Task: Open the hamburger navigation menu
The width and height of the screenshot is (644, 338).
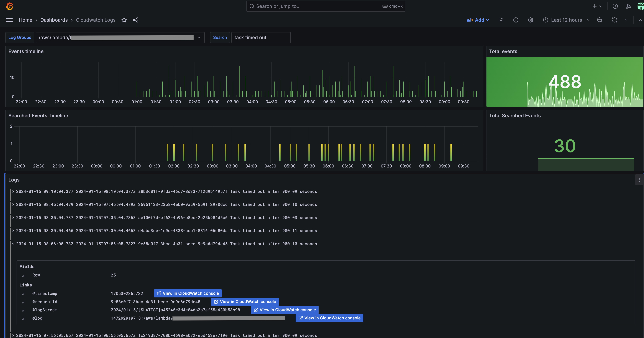Action: (9, 20)
